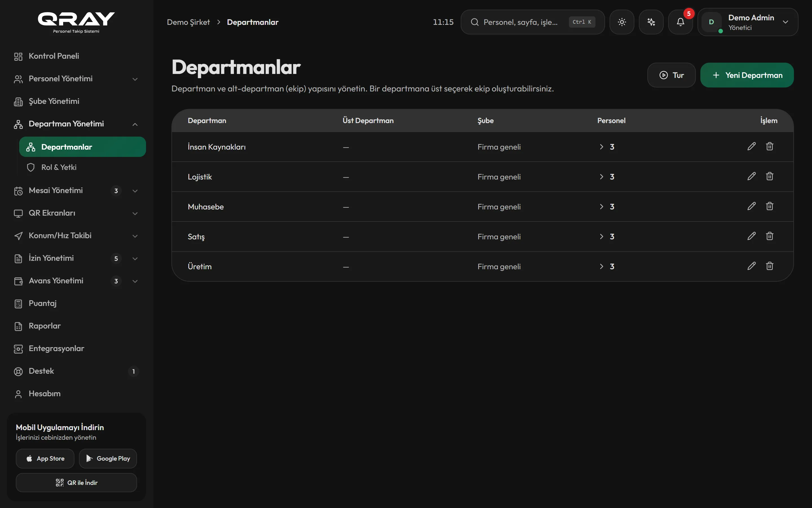Open Destek page
Screen dimensions: 812x508
(x=76, y=371)
